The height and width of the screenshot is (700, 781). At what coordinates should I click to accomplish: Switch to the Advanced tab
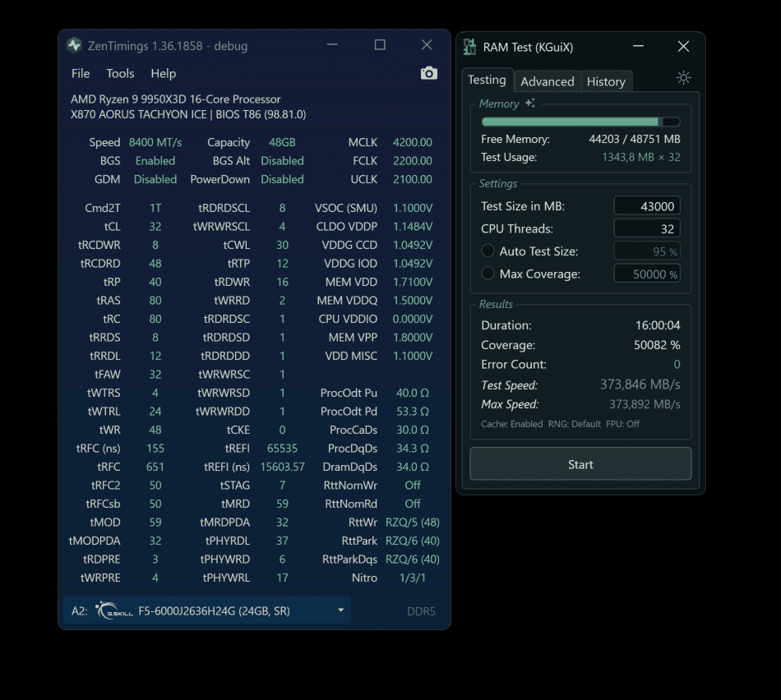[548, 81]
